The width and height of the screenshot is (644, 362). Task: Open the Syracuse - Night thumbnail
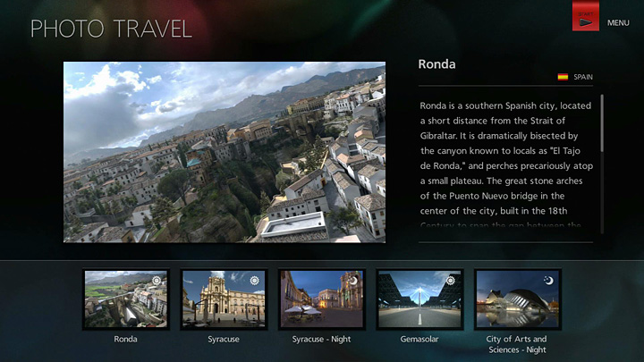(x=321, y=299)
